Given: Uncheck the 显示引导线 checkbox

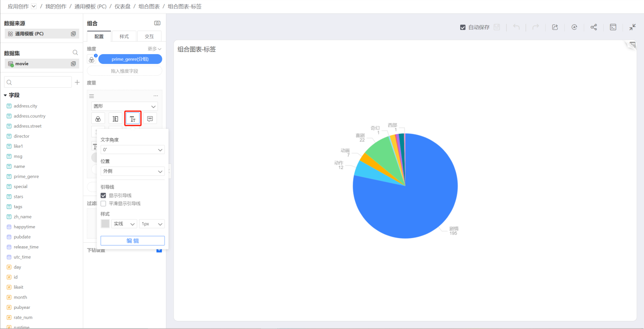Looking at the screenshot, I should point(103,196).
